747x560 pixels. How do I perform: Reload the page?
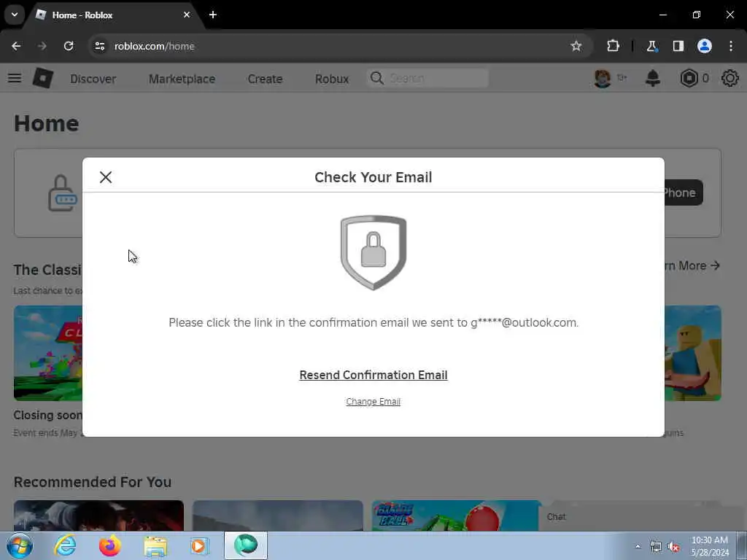click(69, 46)
